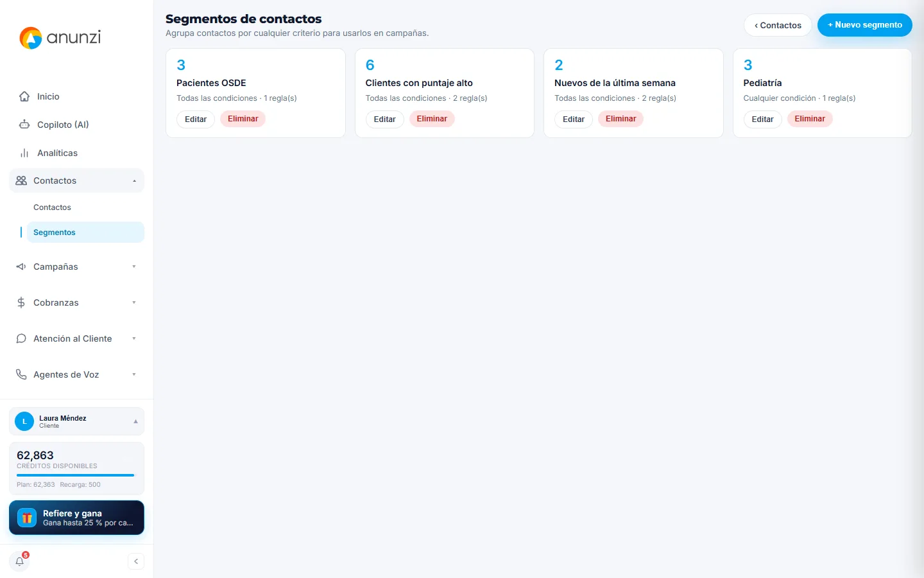Edit the Pediatría segment
Viewport: 924px width, 578px height.
(x=763, y=119)
